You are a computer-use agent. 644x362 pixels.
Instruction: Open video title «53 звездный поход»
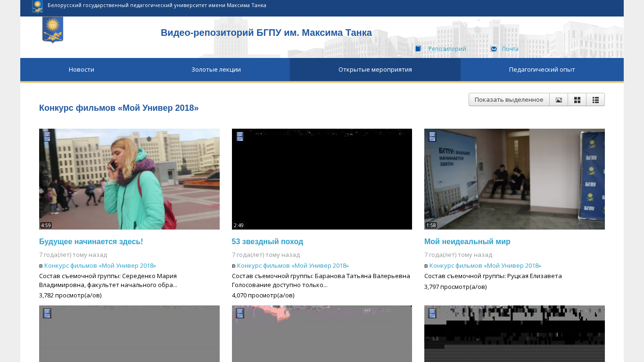point(267,242)
